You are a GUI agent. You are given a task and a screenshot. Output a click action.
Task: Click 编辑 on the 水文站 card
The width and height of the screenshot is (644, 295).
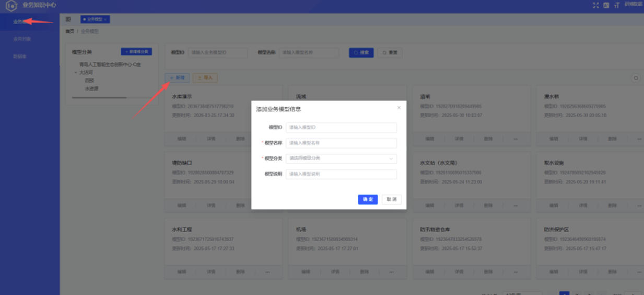429,206
